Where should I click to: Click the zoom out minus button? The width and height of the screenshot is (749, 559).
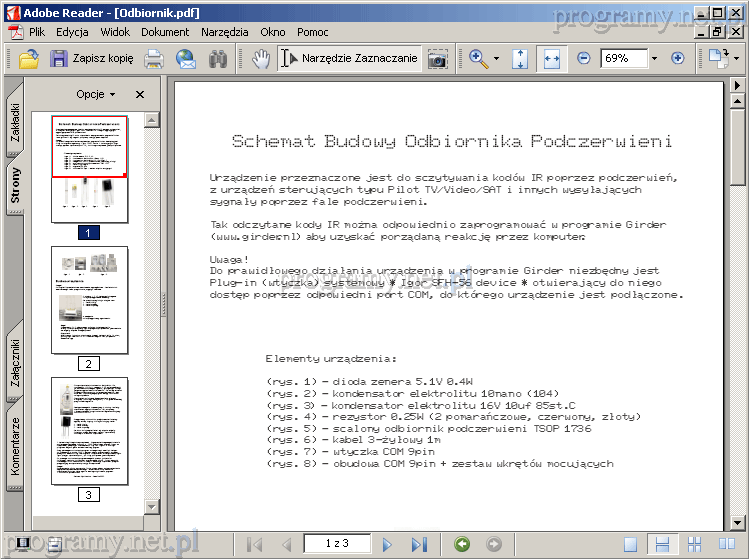click(x=584, y=59)
